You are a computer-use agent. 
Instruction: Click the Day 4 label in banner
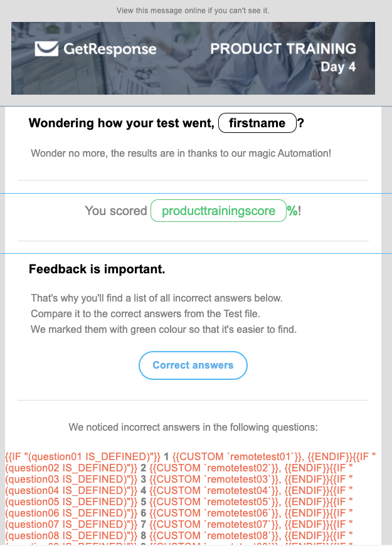click(338, 66)
